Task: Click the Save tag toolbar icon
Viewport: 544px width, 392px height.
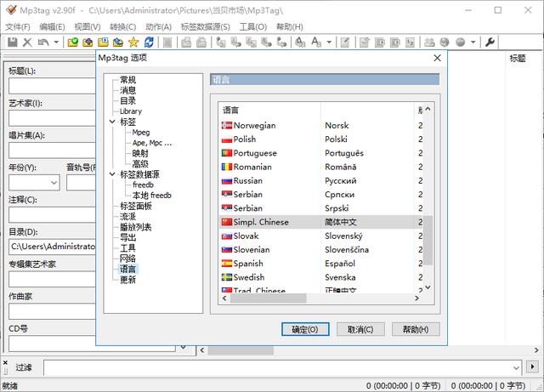Action: (12, 42)
